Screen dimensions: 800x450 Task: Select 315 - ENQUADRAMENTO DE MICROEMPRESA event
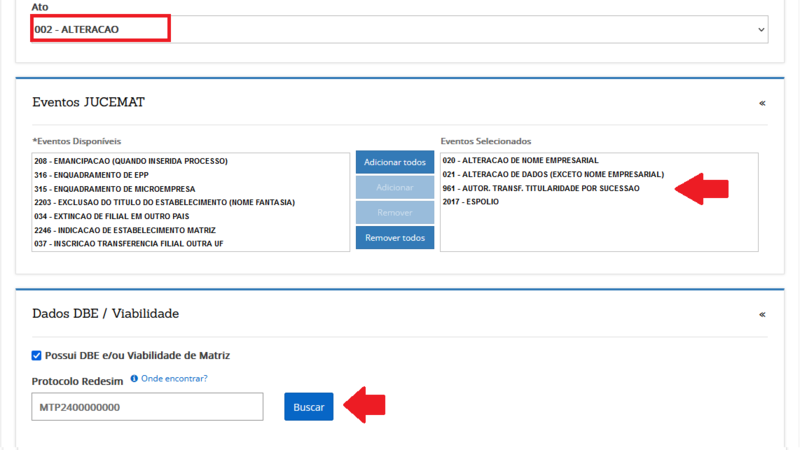114,188
